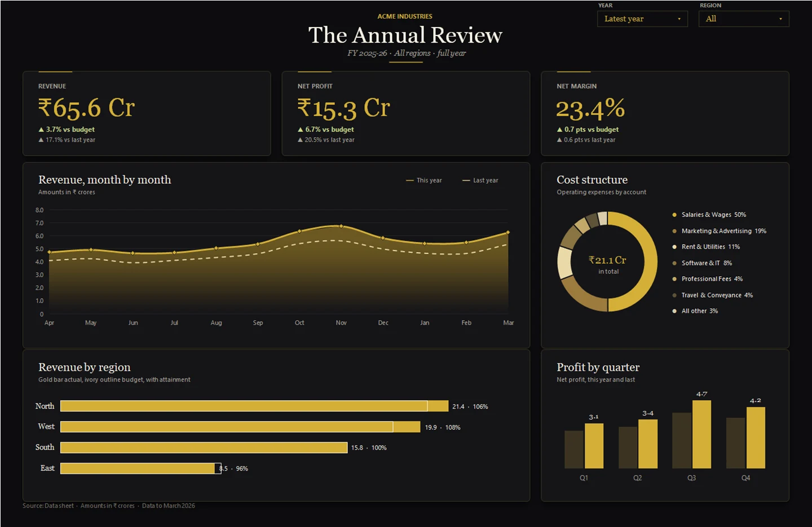
Task: Click the Q3 gold bar labeled 4.7
Action: tap(702, 435)
